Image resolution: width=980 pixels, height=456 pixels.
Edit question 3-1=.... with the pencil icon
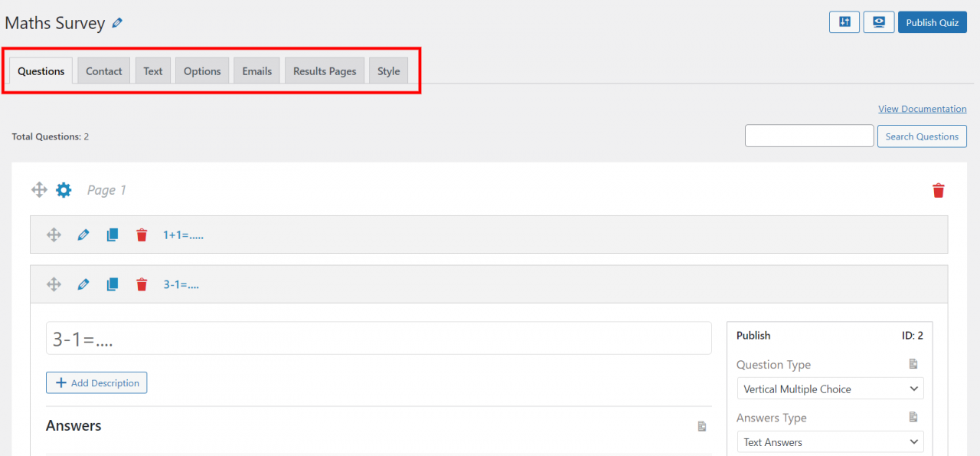83,284
